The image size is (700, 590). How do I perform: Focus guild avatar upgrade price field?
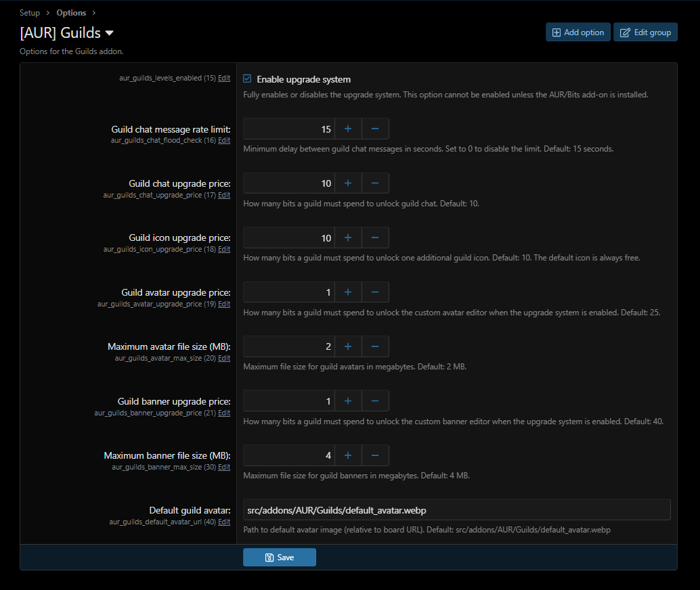(x=289, y=292)
